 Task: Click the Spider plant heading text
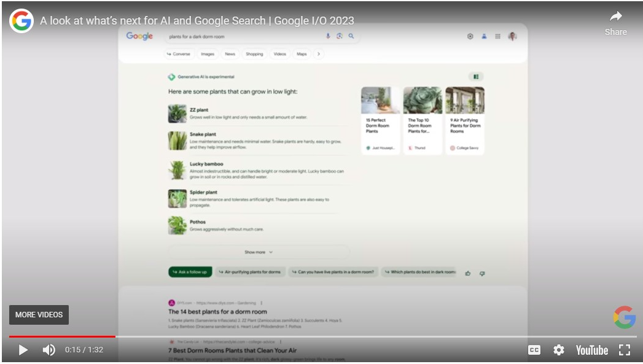click(x=203, y=192)
